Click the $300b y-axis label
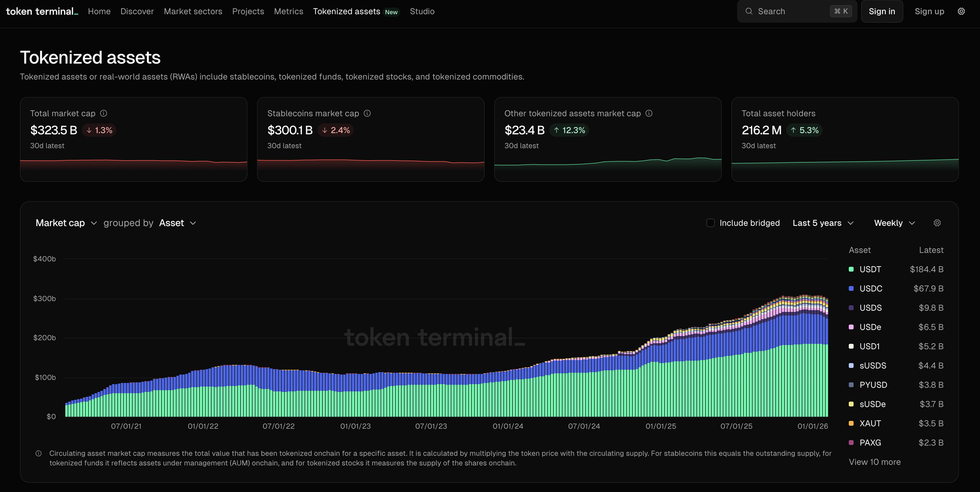 click(x=45, y=298)
